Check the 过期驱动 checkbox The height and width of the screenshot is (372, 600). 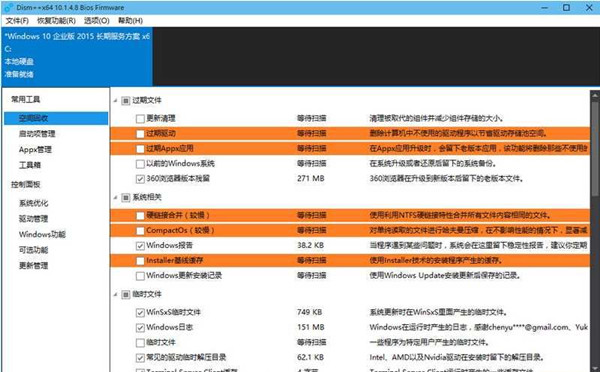point(140,134)
